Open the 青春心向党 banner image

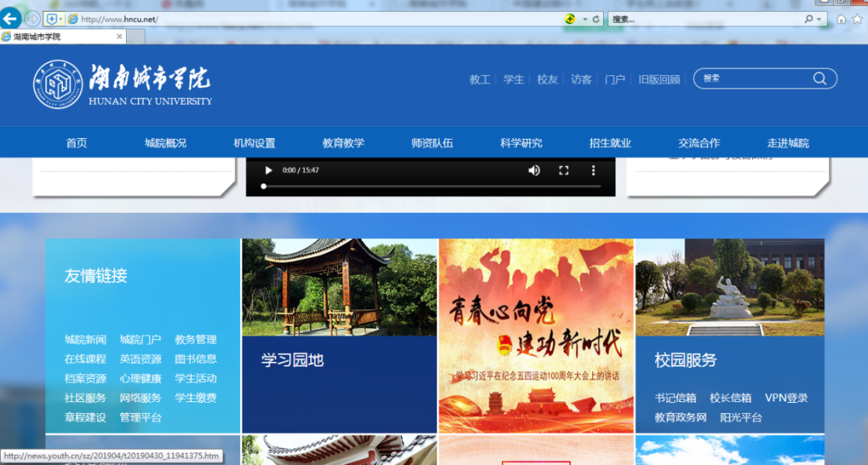click(x=536, y=335)
